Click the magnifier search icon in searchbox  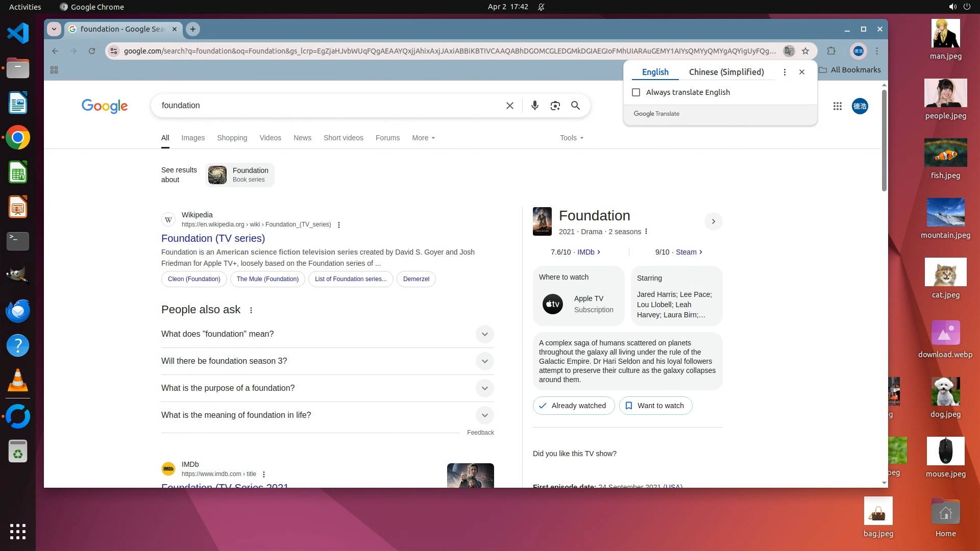pos(575,106)
